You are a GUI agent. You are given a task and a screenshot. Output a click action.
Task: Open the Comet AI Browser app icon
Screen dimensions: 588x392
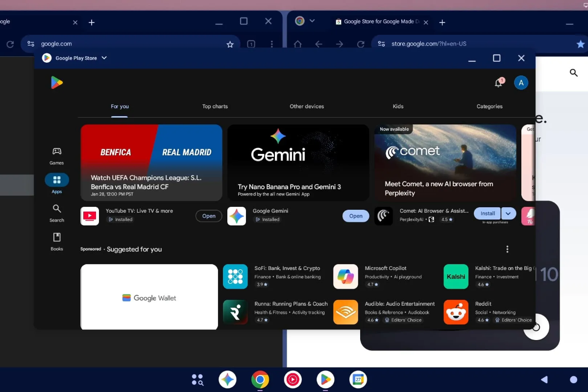[384, 216]
